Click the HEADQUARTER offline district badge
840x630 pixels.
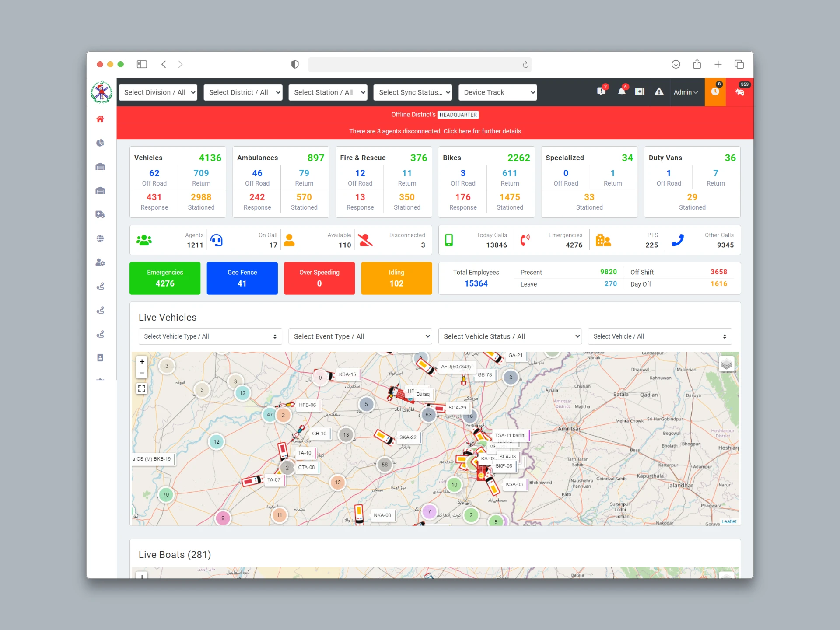coord(458,115)
